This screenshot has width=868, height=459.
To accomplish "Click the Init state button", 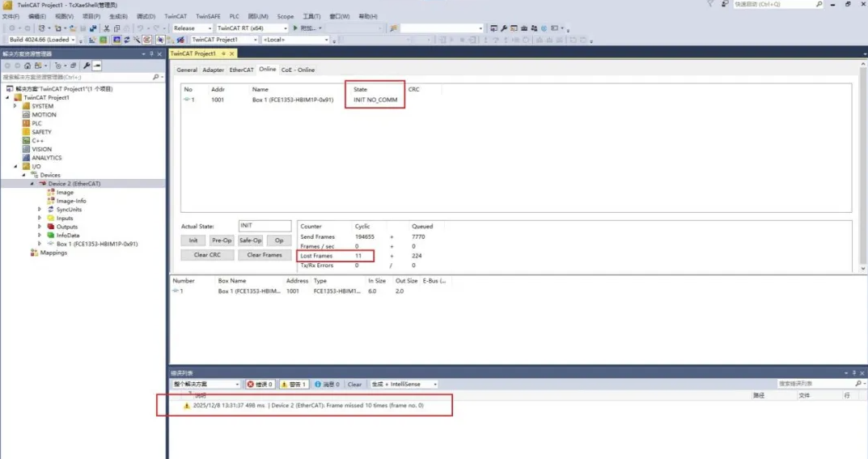I will click(193, 240).
